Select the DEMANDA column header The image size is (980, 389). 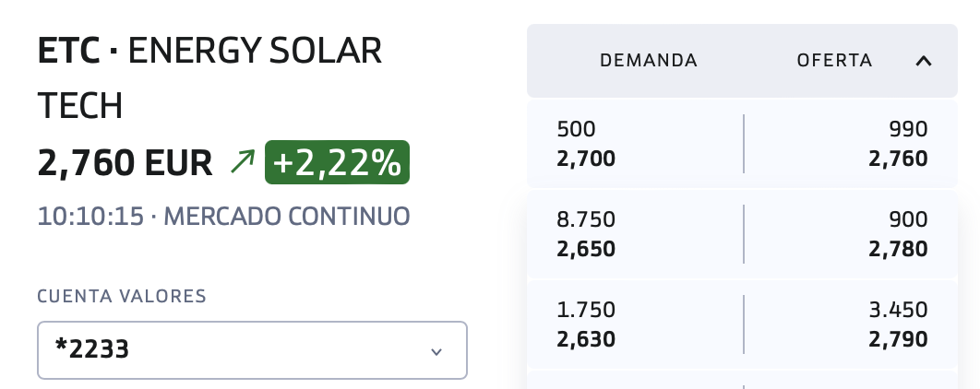point(648,61)
